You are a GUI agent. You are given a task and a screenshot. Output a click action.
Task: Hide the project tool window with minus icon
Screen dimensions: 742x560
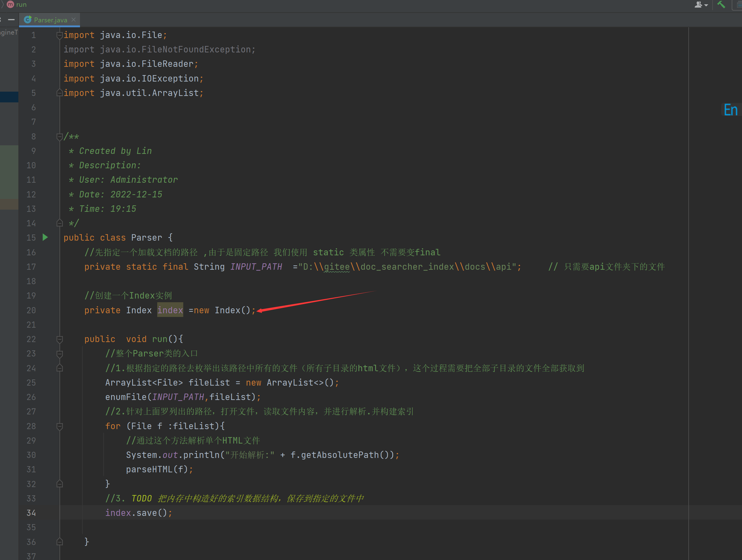point(11,20)
